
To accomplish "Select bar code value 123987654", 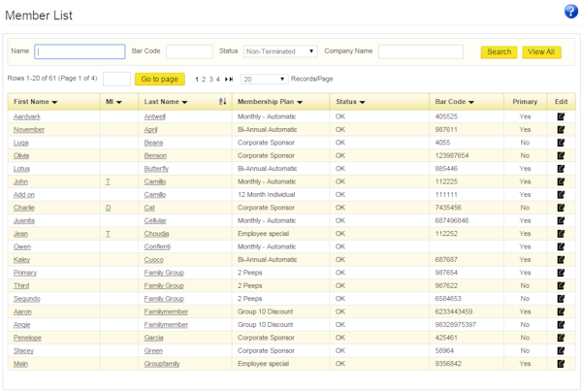I will coord(452,155).
